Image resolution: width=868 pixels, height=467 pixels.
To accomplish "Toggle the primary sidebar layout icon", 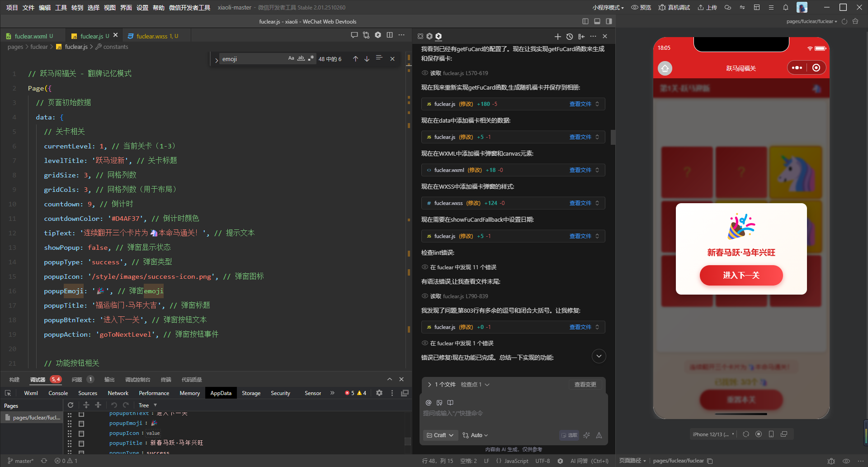I will pos(585,21).
